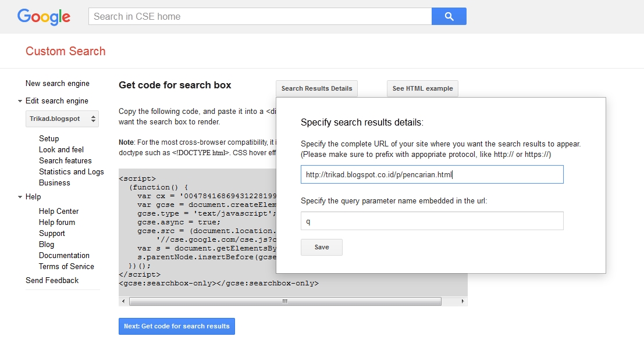The height and width of the screenshot is (340, 644).
Task: Click the Search in CSE home box
Action: (x=260, y=16)
